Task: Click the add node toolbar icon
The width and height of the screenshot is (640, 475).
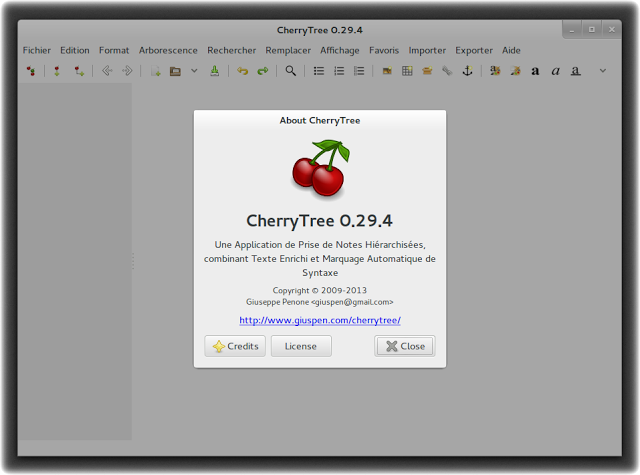Action: coord(57,71)
